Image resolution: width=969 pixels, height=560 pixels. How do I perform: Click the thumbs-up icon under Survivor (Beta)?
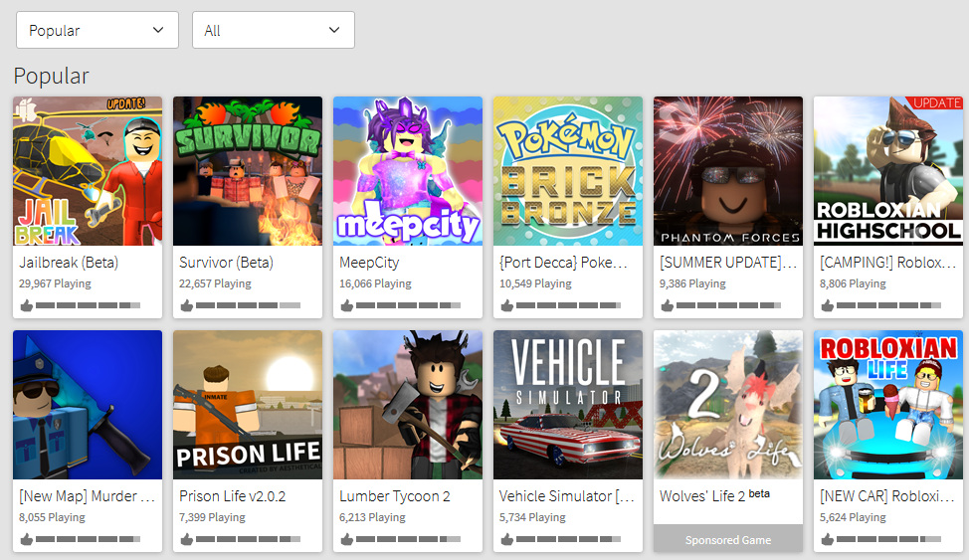pyautogui.click(x=187, y=305)
